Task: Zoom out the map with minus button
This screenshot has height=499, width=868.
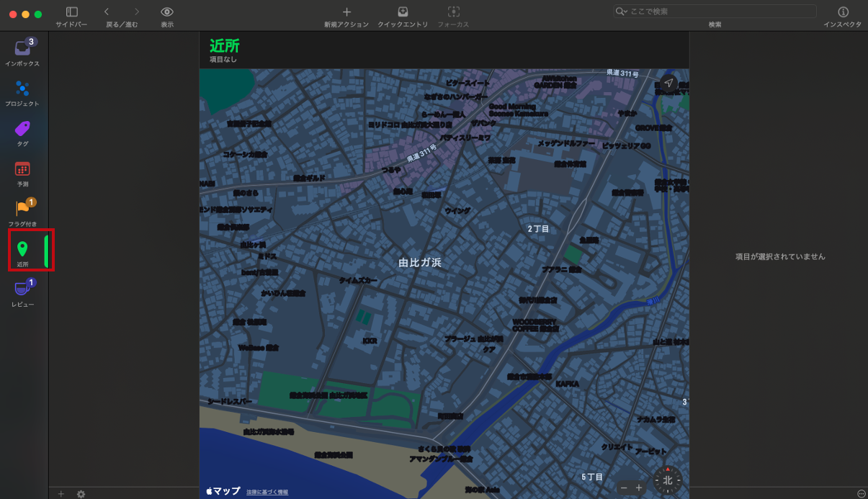Action: [x=624, y=488]
